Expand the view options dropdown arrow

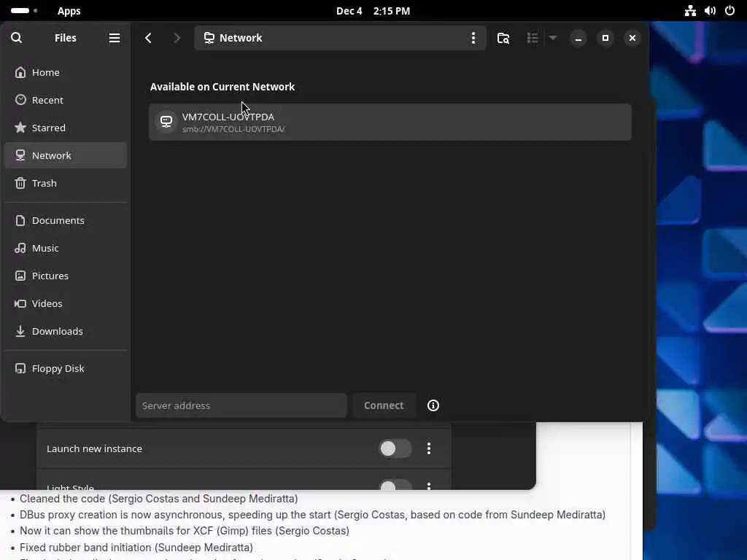553,38
